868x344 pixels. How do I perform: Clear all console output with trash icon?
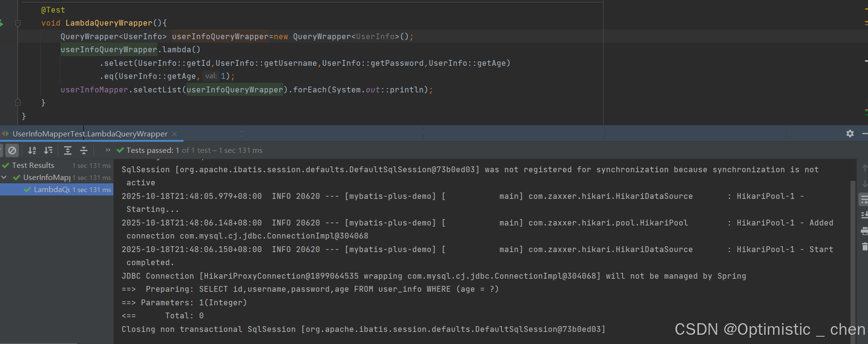pyautogui.click(x=865, y=247)
